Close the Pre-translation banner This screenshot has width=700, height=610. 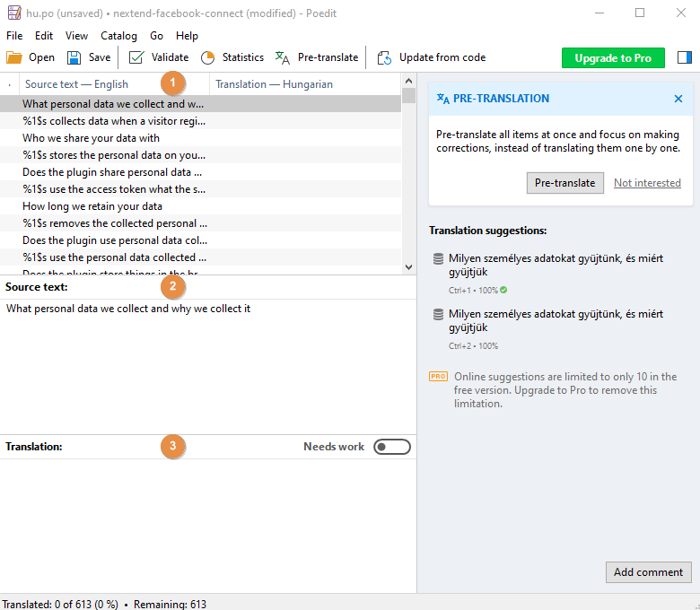pyautogui.click(x=678, y=99)
